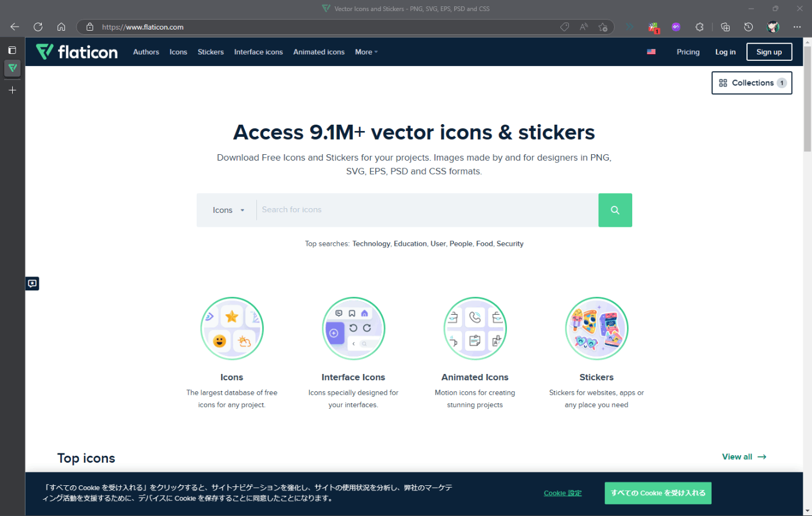The height and width of the screenshot is (516, 812).
Task: Open browser home page icon
Action: pos(61,27)
